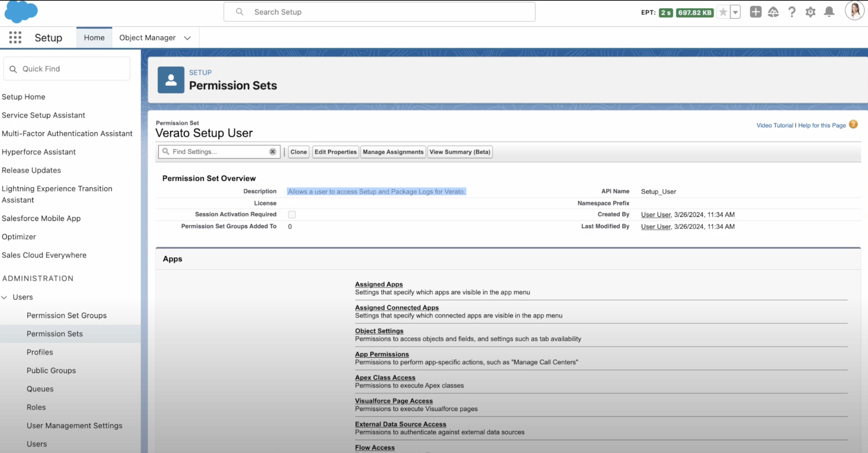Screen dimensions: 868x453
Task: Click in the Search Setup field
Action: click(x=379, y=12)
